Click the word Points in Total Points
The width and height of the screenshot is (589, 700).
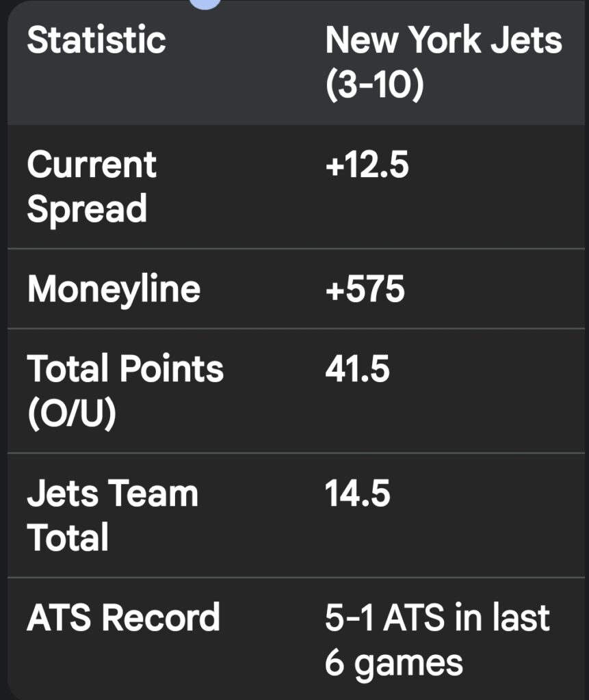click(x=170, y=369)
